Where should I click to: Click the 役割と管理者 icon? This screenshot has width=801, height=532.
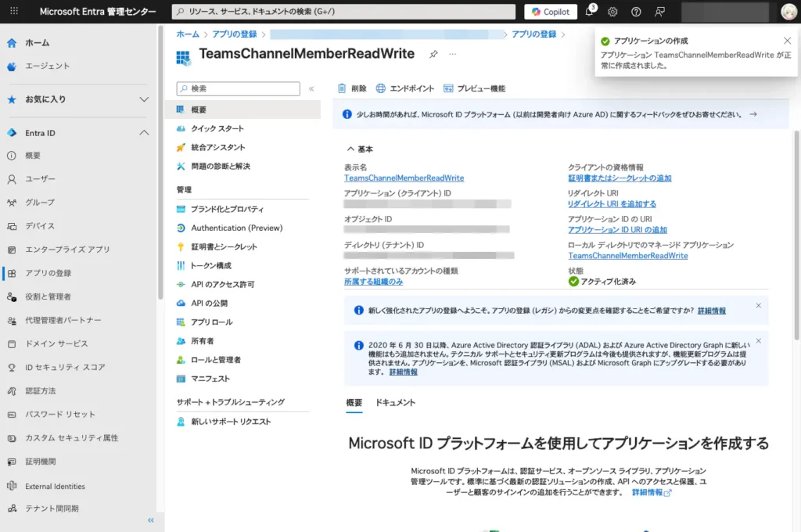pos(12,297)
